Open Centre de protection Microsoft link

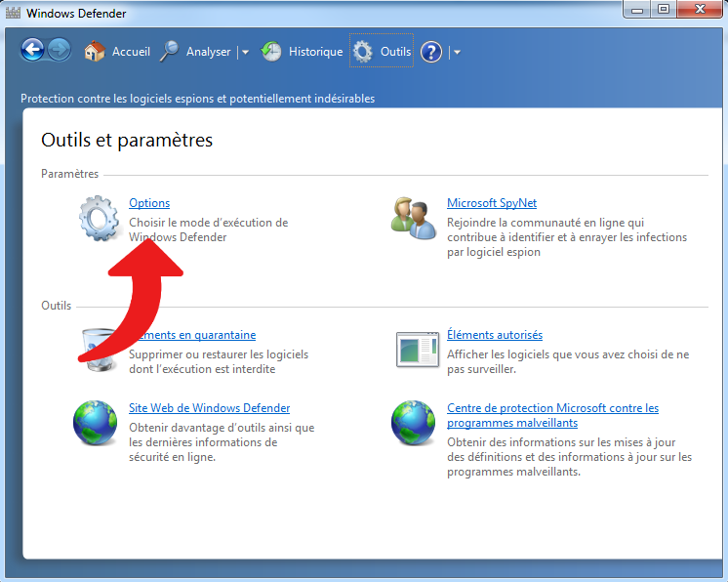(552, 415)
